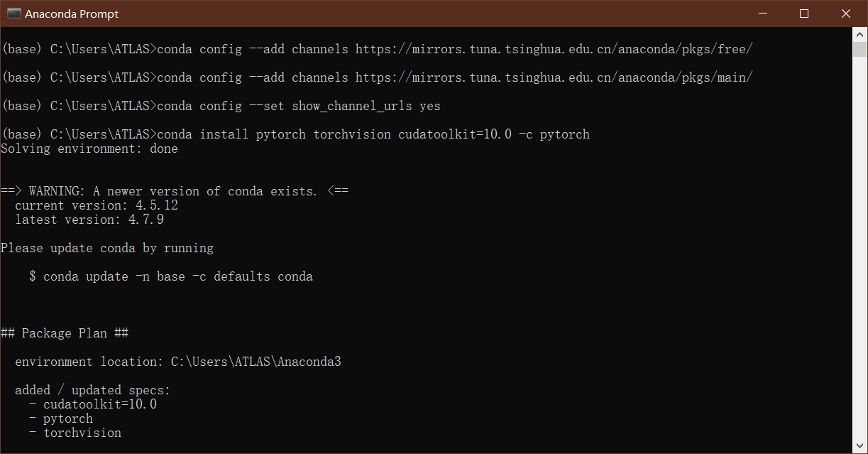
Task: Click the conda install pytorch command line
Action: pyautogui.click(x=373, y=134)
